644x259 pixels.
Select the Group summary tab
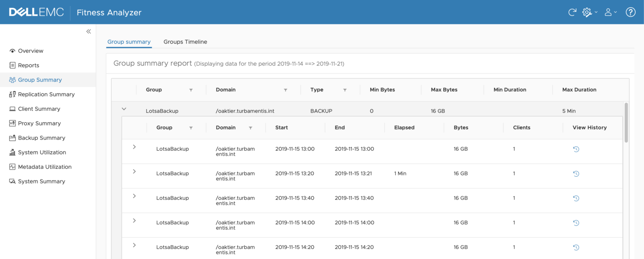129,42
